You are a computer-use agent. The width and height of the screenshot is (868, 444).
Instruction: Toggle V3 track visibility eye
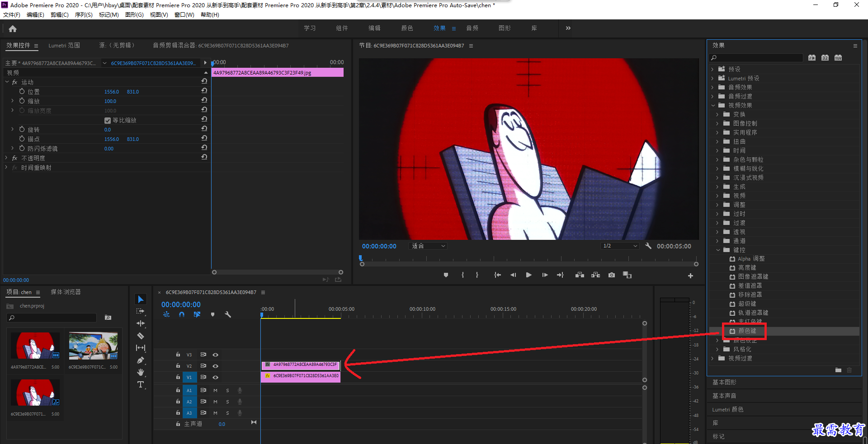coord(216,355)
